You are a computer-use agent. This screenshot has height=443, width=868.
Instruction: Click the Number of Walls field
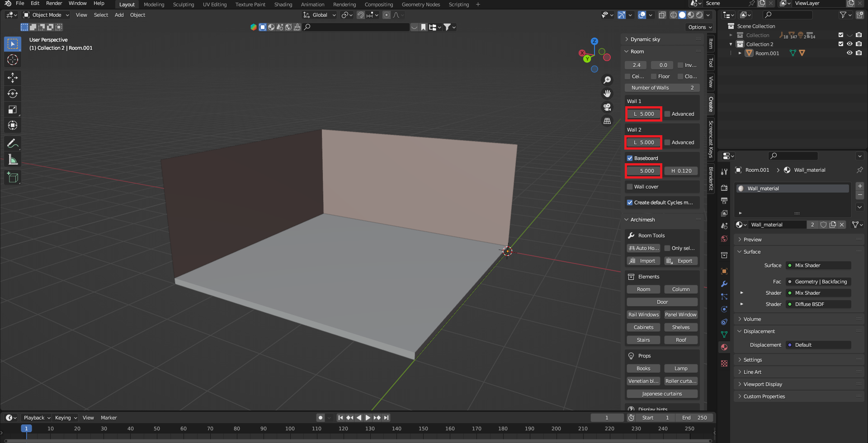[662, 88]
